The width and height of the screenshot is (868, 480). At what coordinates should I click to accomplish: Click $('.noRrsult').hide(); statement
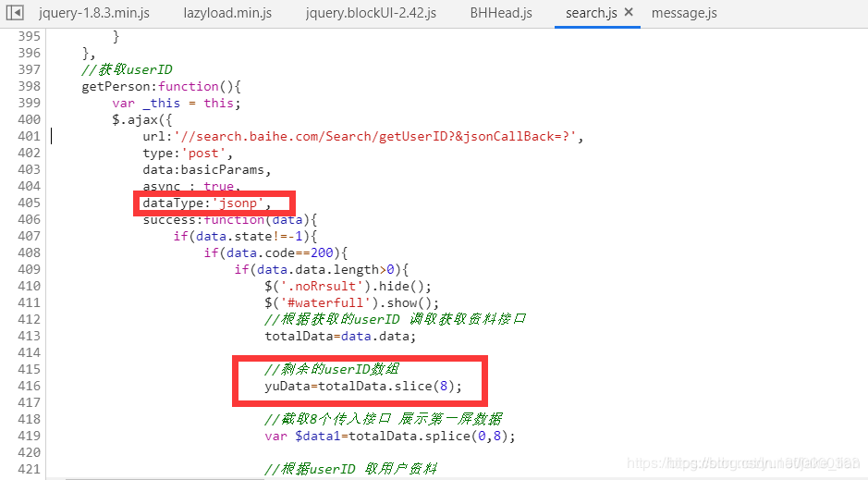click(348, 286)
